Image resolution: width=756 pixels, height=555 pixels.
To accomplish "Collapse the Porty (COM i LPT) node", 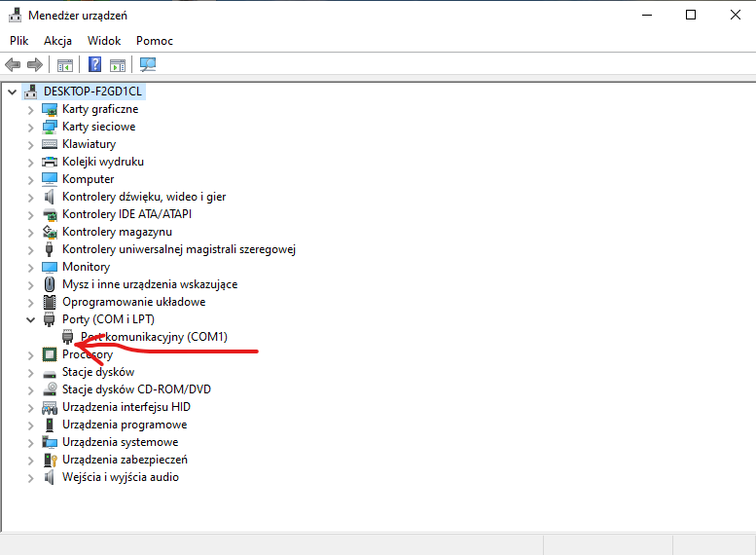I will point(30,319).
